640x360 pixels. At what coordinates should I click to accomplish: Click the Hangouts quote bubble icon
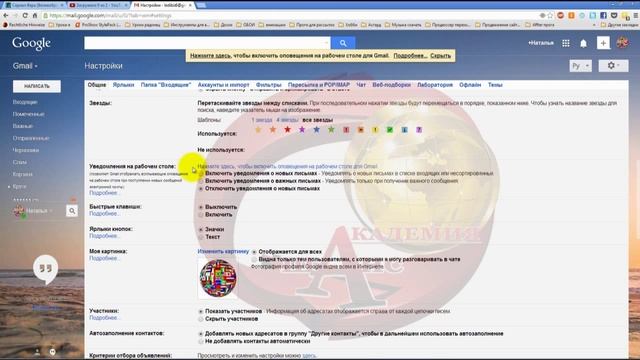click(45, 269)
